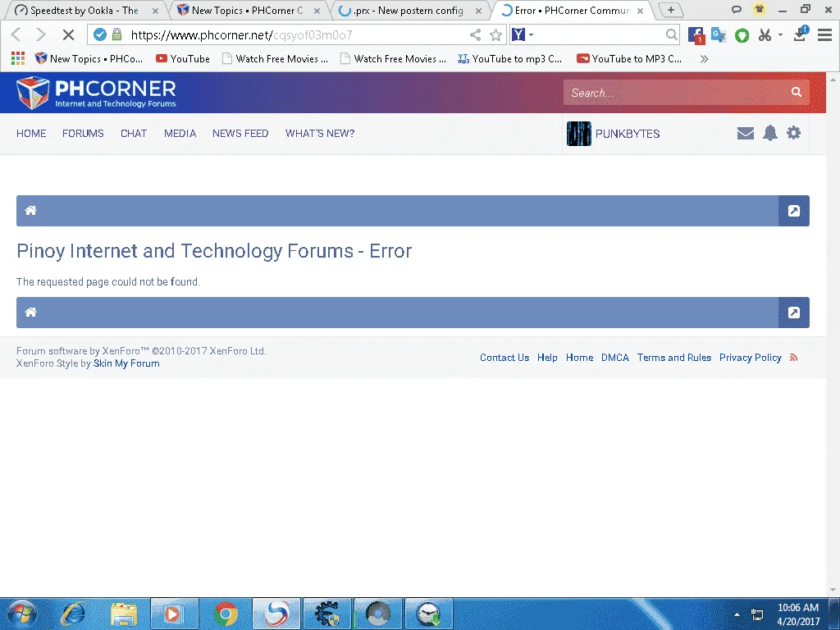This screenshot has height=630, width=840.
Task: Click the PUNKBYTES user avatar
Action: pyautogui.click(x=579, y=134)
